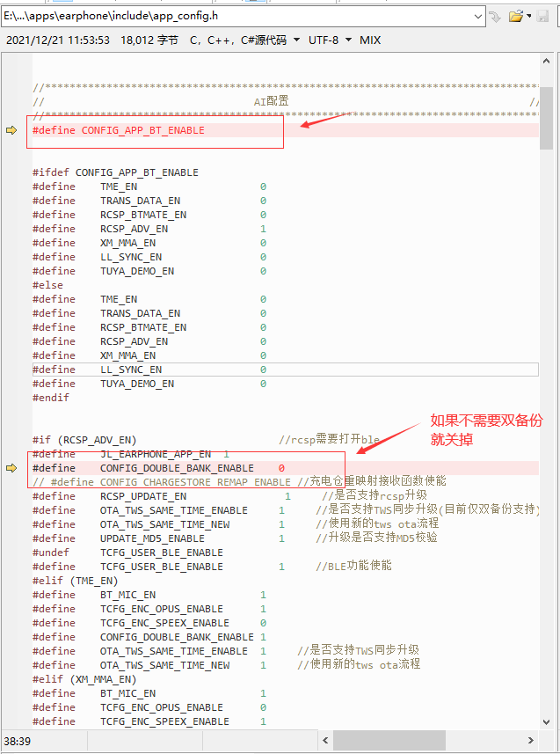Viewport: 560px width, 754px height.
Task: Click the '//升级是否支持MD5校验' comment
Action: coord(376,538)
